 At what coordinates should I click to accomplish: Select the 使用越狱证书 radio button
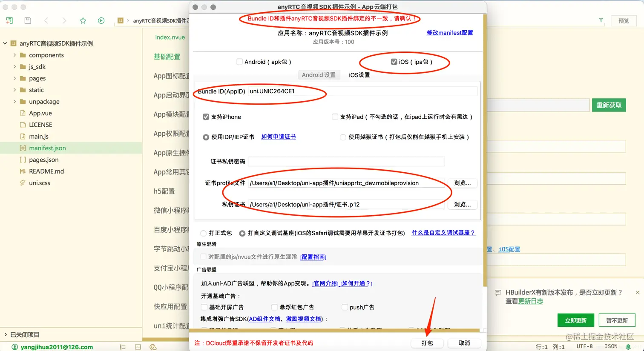pos(343,137)
